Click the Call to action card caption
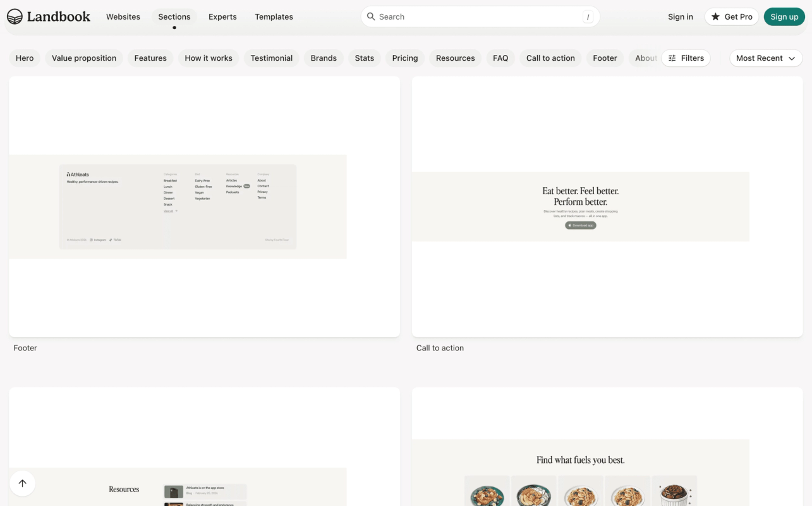This screenshot has width=812, height=506. coord(440,348)
